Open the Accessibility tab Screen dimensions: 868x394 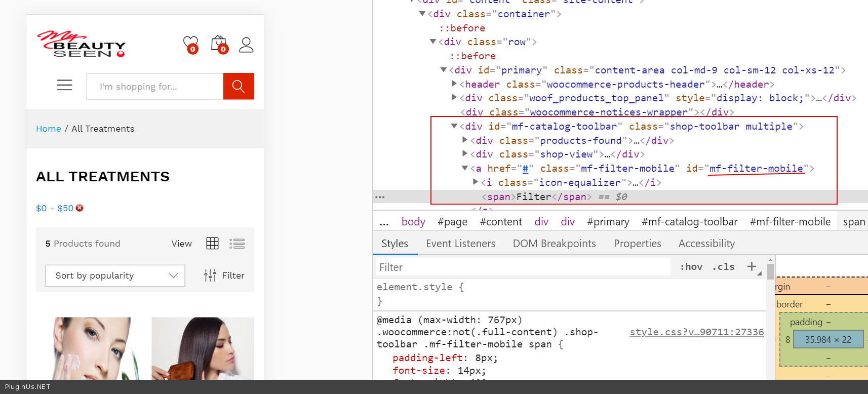coord(706,244)
